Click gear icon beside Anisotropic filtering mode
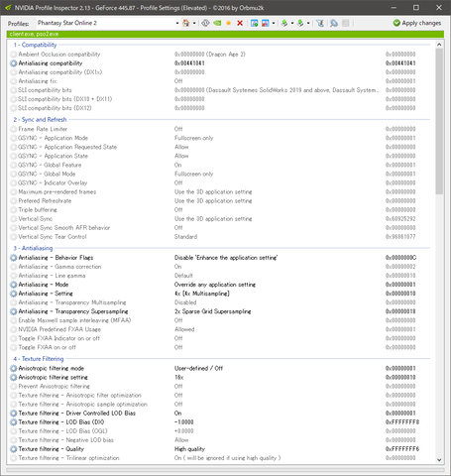Viewport: 451px width, 476px height. (13, 368)
